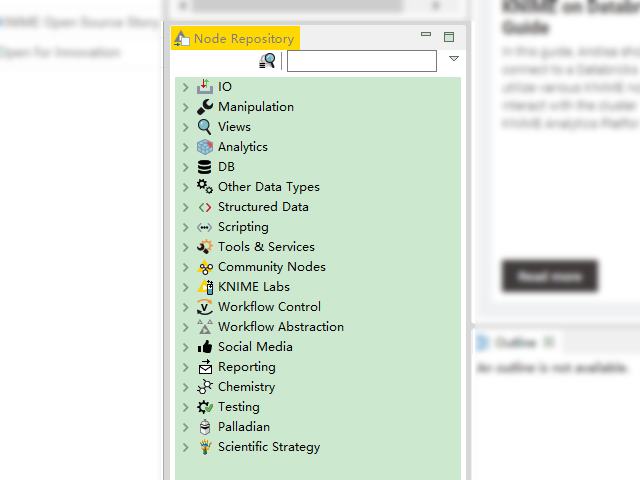The width and height of the screenshot is (640, 480).
Task: Expand the Scripting category
Action: 186,227
